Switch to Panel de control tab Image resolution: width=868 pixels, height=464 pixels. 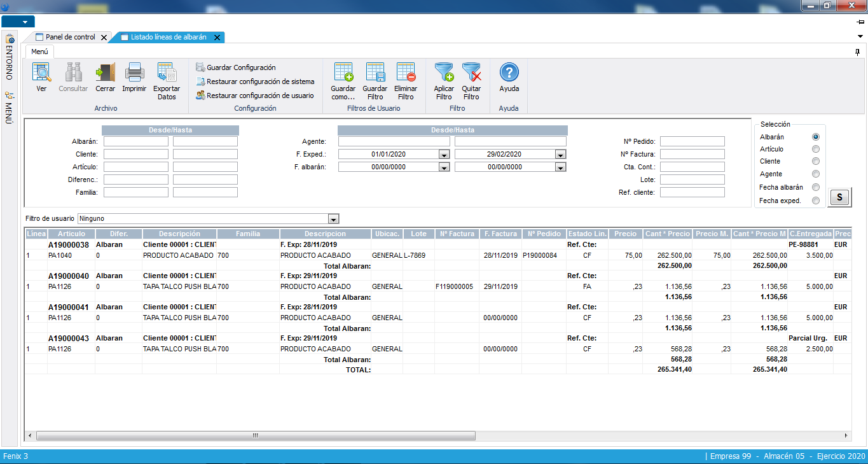[x=70, y=38]
